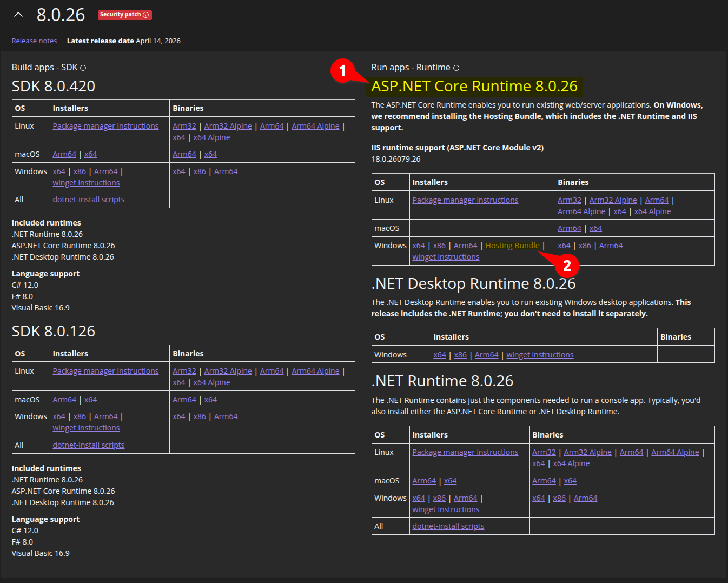Download SDK 8.0.420 Windows x86 binary
Viewport: 728px width, 583px height.
point(200,171)
